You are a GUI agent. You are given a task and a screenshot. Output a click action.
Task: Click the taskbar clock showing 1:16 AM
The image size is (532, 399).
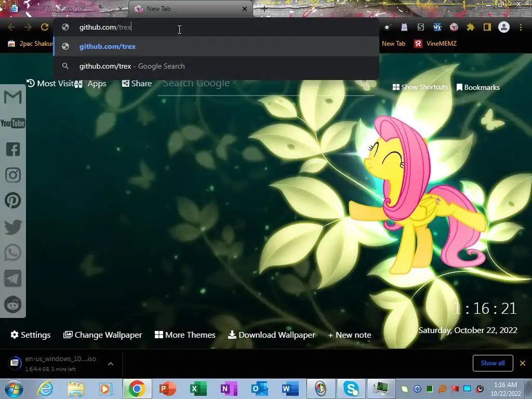tap(505, 389)
